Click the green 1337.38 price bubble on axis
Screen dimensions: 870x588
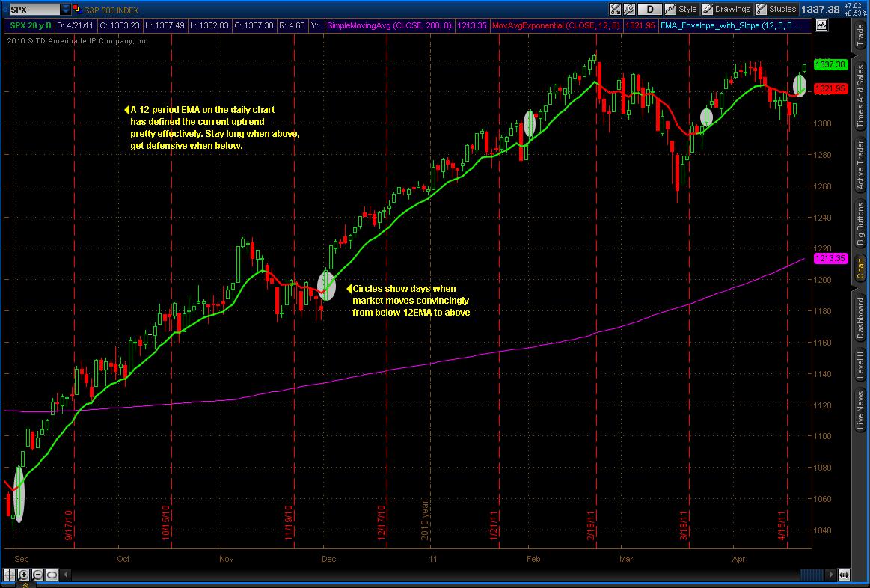tap(830, 65)
